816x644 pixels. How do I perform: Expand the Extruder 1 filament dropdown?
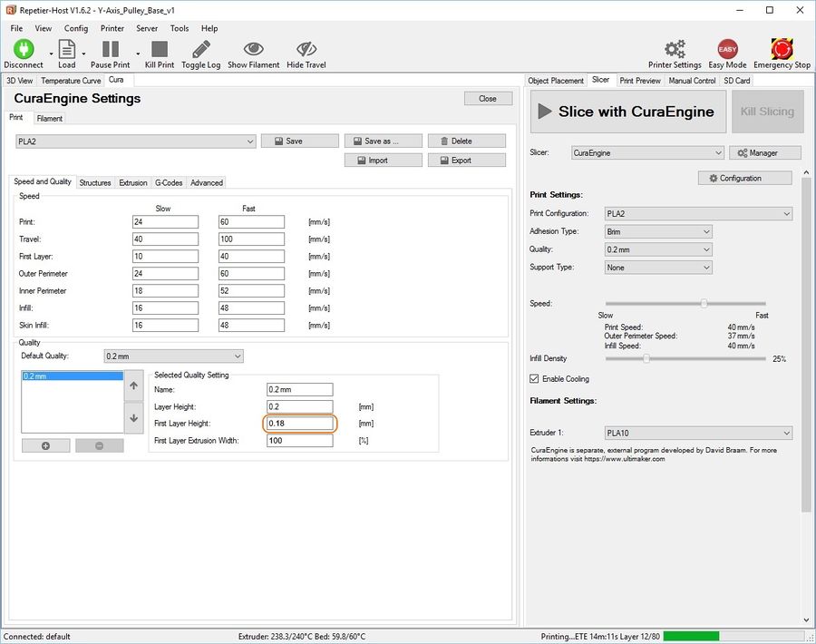tap(786, 433)
